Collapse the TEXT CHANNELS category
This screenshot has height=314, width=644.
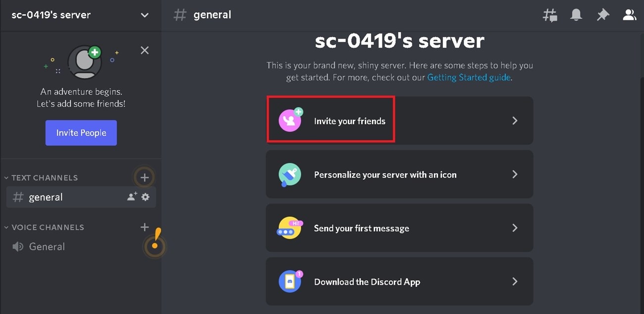pos(6,178)
